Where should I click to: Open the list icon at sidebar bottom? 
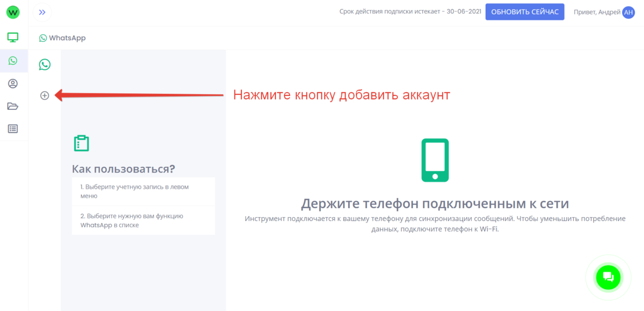click(x=13, y=129)
